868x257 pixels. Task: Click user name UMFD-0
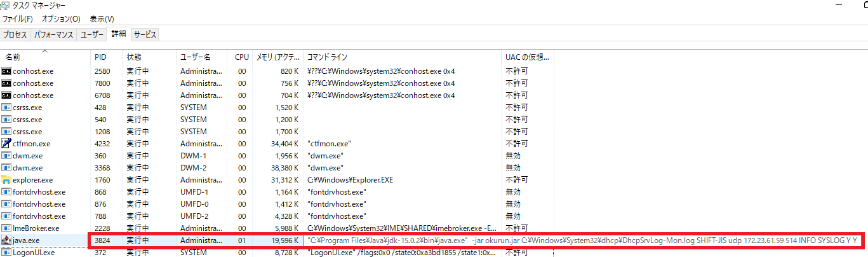(x=195, y=204)
